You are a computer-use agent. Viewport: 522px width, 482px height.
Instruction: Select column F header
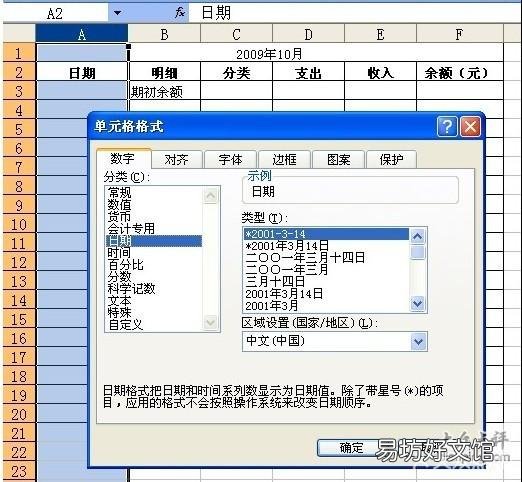point(460,34)
